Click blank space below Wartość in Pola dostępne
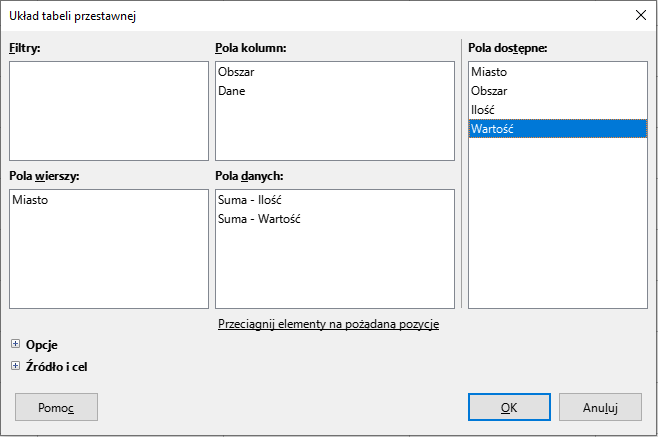The height and width of the screenshot is (437, 658). tap(557, 220)
